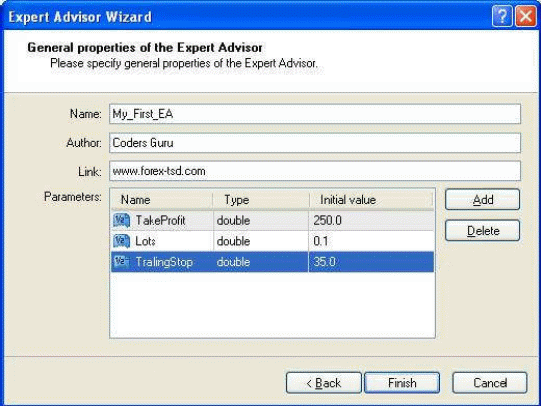Sort by the Initial value column header

tap(371, 200)
